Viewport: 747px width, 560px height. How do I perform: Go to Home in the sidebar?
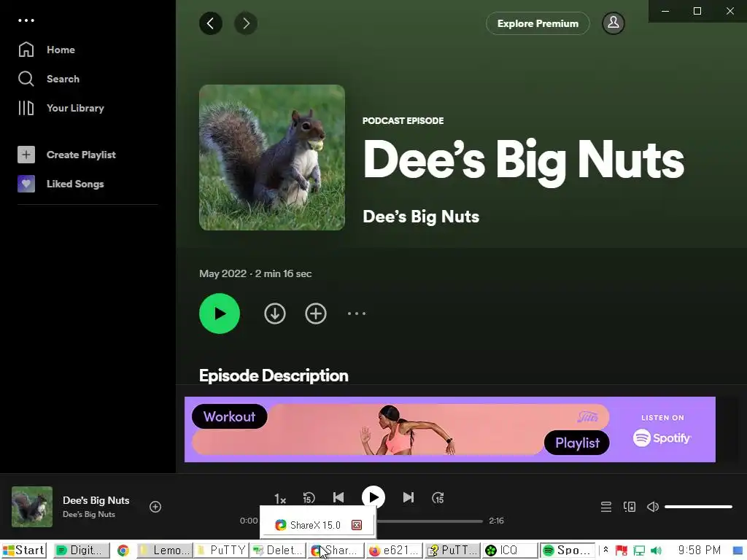47,50
